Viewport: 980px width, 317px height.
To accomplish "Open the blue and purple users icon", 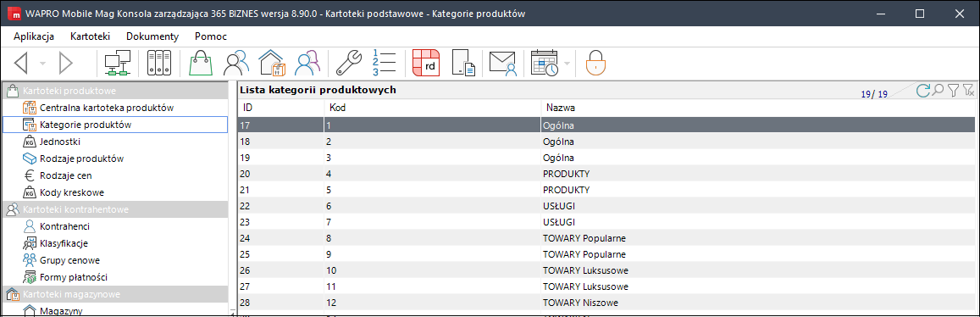I will click(307, 64).
